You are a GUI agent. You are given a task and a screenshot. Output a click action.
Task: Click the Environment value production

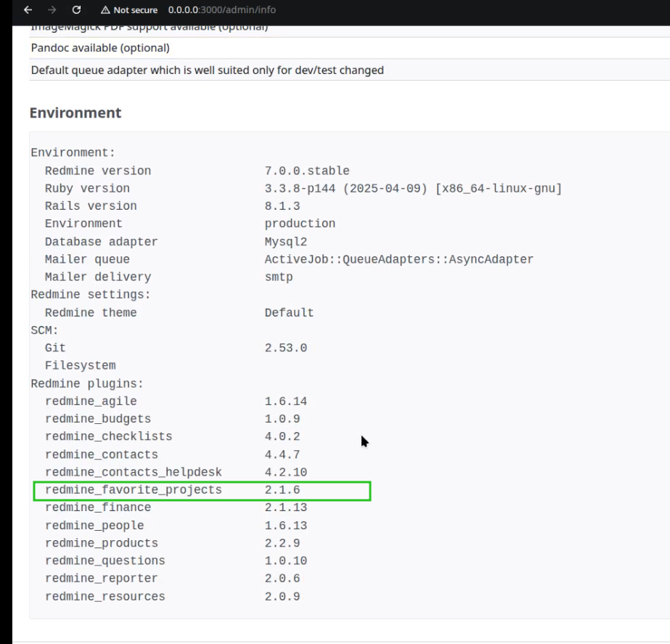click(x=300, y=224)
